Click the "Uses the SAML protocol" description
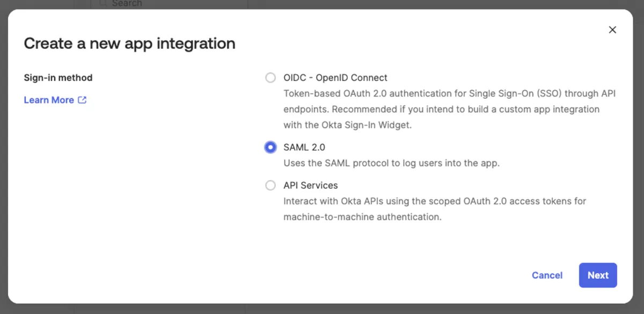 click(391, 163)
